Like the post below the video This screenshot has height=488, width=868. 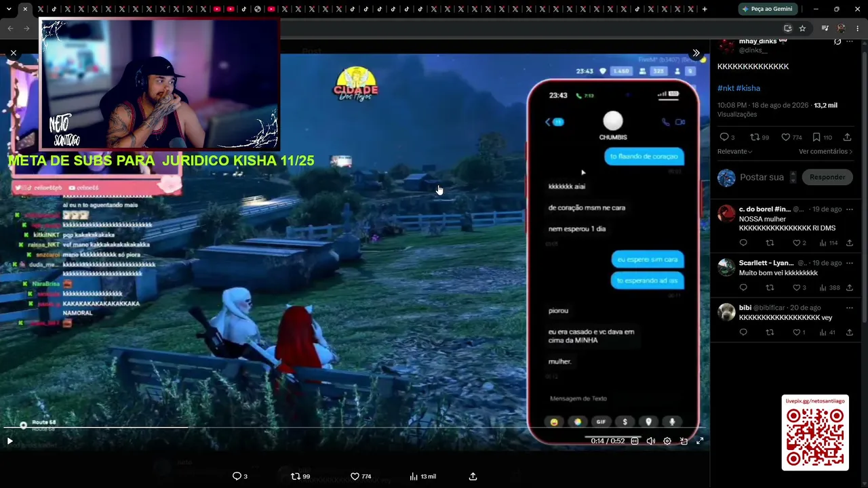point(355,476)
